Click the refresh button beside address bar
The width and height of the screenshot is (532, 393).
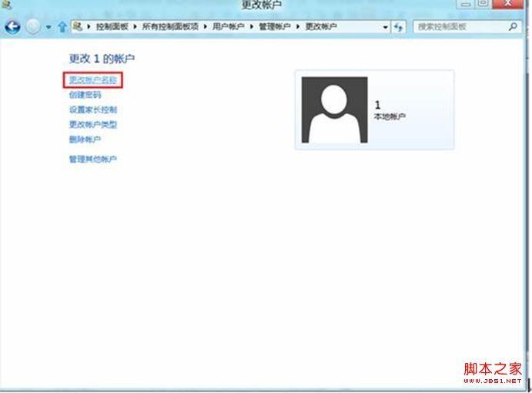tap(399, 27)
